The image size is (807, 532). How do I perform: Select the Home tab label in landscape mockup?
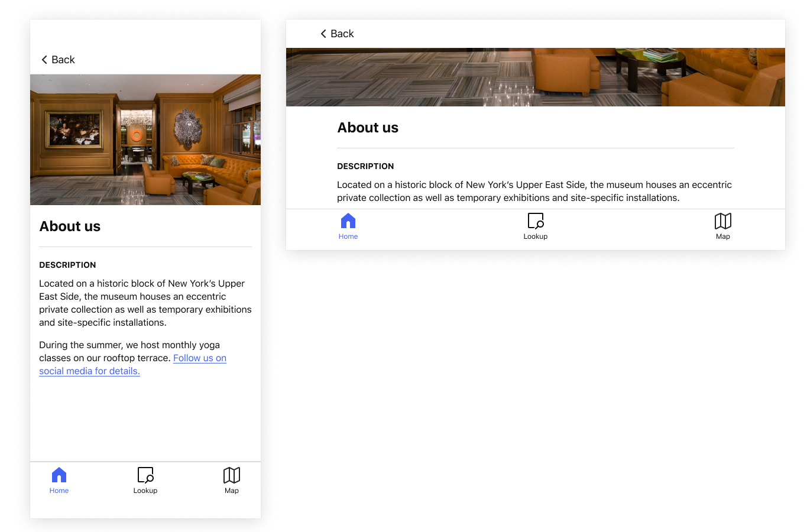348,236
